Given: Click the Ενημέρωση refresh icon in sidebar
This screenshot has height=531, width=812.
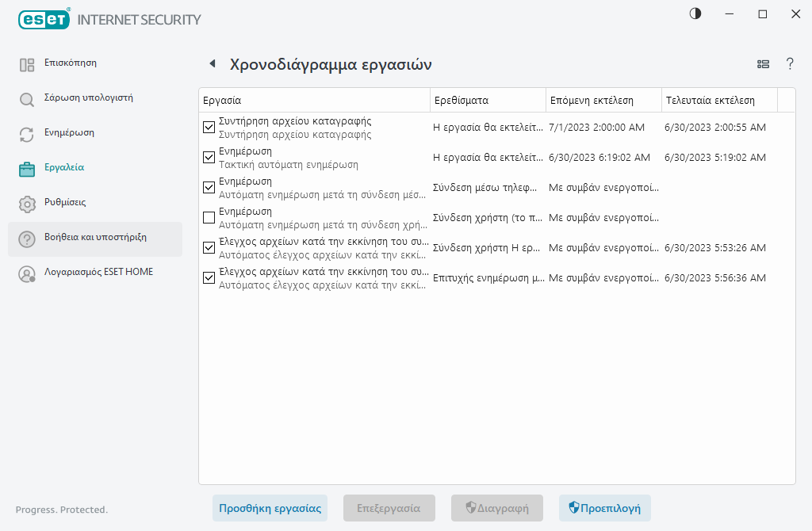Looking at the screenshot, I should 27,135.
